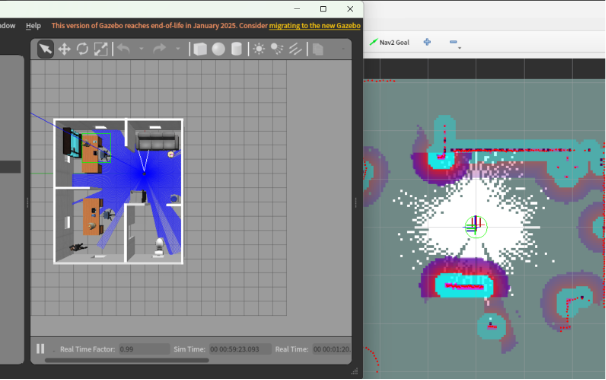Select the Nav2 Goal tool in RViz

tap(390, 42)
